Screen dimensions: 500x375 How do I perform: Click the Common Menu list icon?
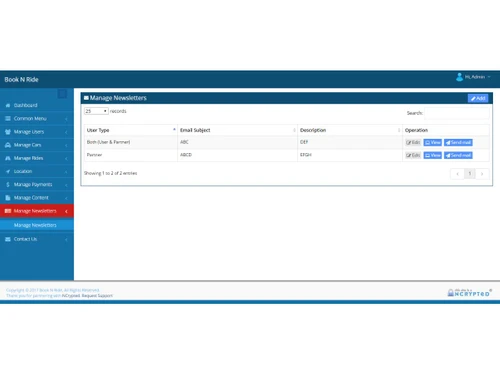[8, 119]
